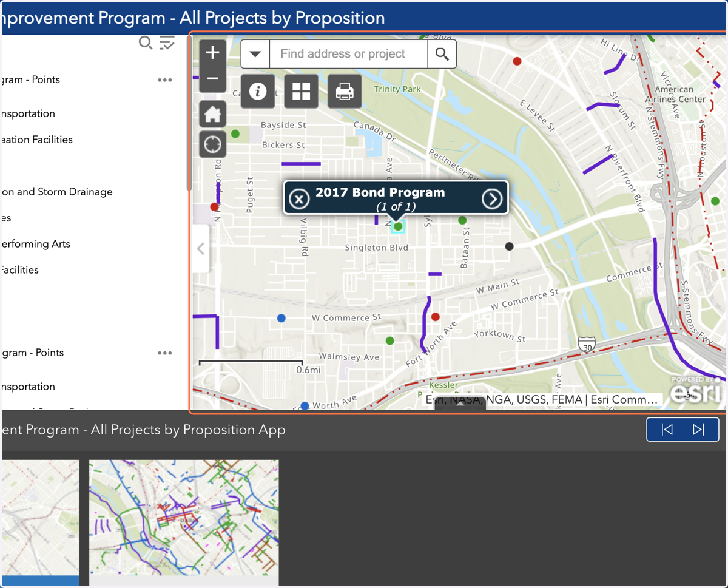
Task: Click the 'erforming Arts' legend entry
Action: pos(36,244)
